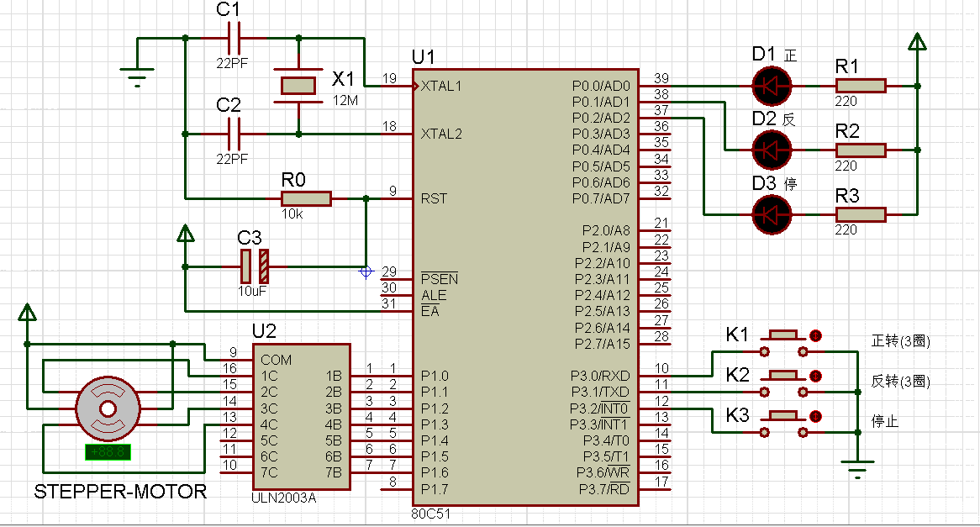980x527 pixels.
Task: Click the P1.7 pin label
Action: (x=435, y=489)
